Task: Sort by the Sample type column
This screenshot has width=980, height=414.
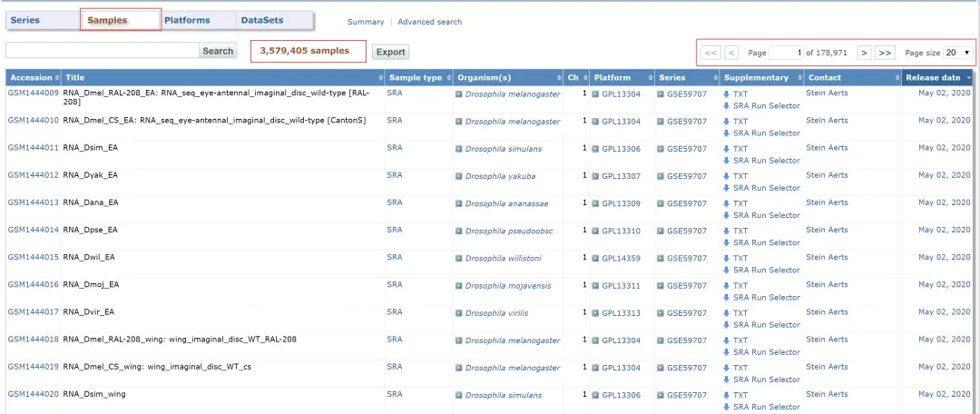Action: 416,78
